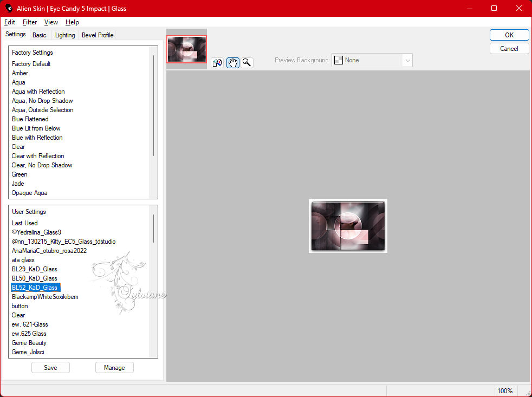Select Clear with Reflection preset
Viewport: 532px width, 397px height.
(x=38, y=155)
